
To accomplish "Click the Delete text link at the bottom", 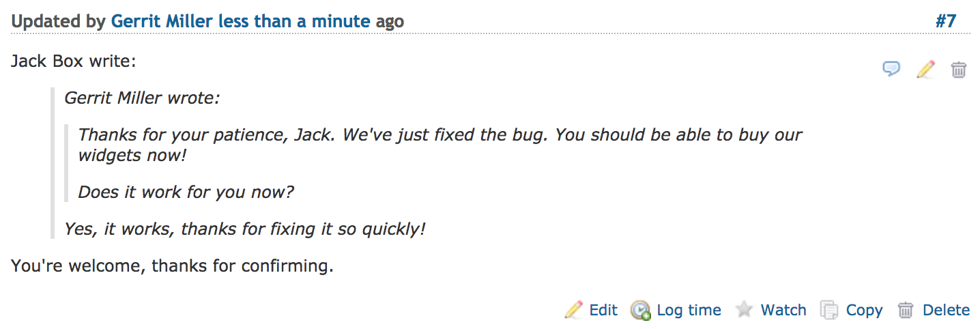I will pos(946,310).
